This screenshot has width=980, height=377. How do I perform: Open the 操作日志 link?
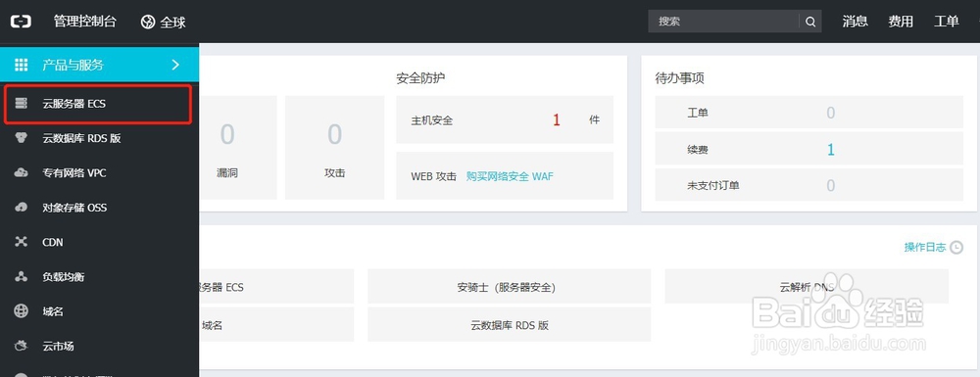[925, 247]
